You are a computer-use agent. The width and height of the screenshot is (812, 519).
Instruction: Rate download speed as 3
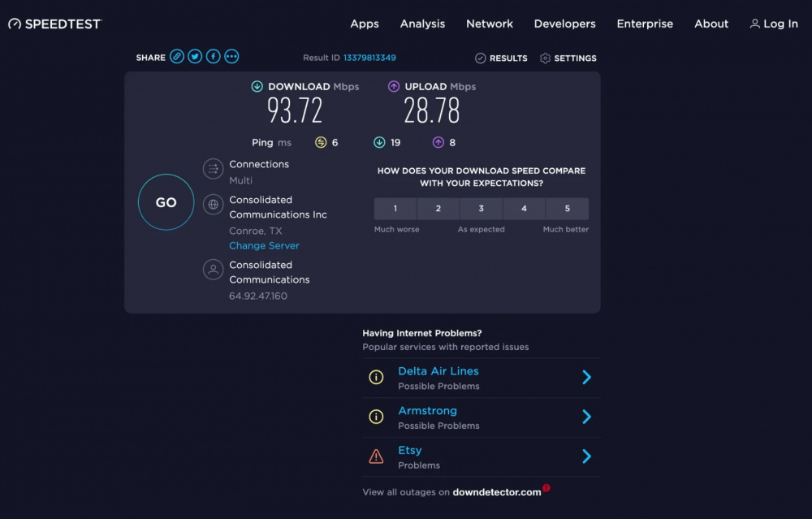point(481,208)
